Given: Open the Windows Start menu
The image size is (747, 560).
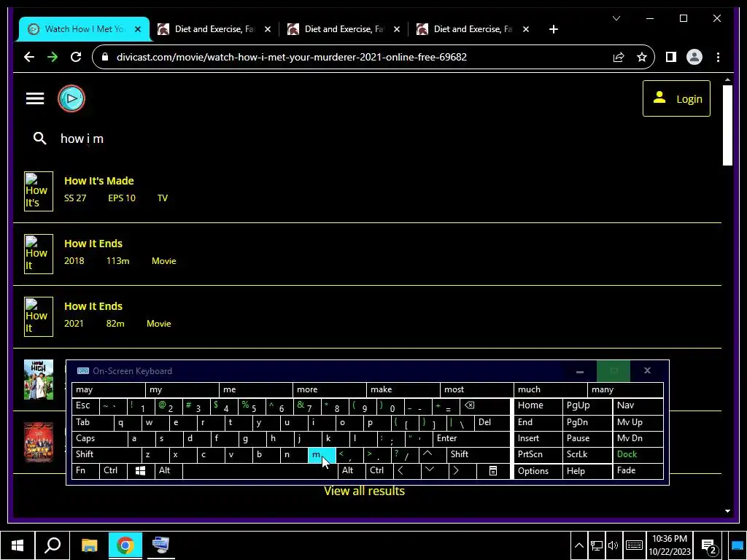Looking at the screenshot, I should pos(18,545).
